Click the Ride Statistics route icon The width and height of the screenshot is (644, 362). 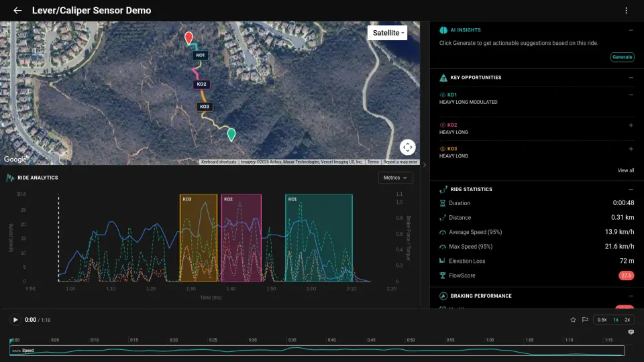[x=443, y=189]
